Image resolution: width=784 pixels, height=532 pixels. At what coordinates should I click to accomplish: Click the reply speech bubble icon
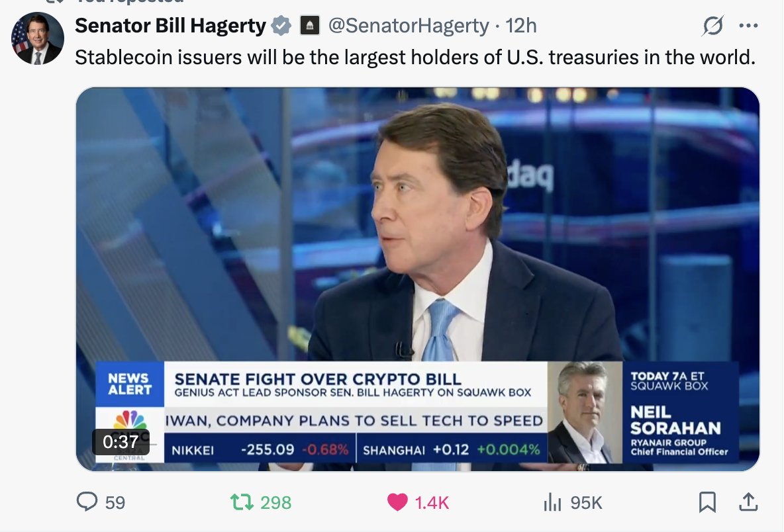[87, 502]
